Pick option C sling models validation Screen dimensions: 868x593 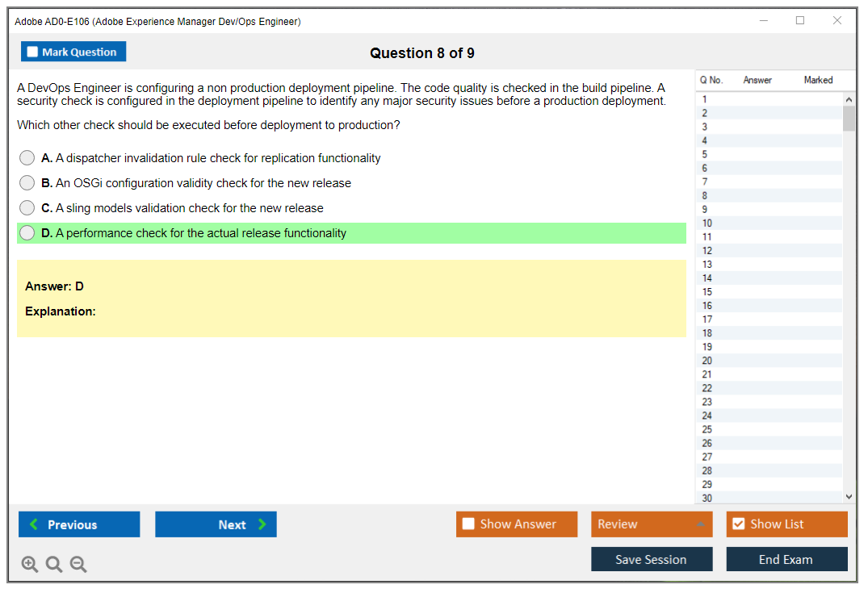pos(27,208)
